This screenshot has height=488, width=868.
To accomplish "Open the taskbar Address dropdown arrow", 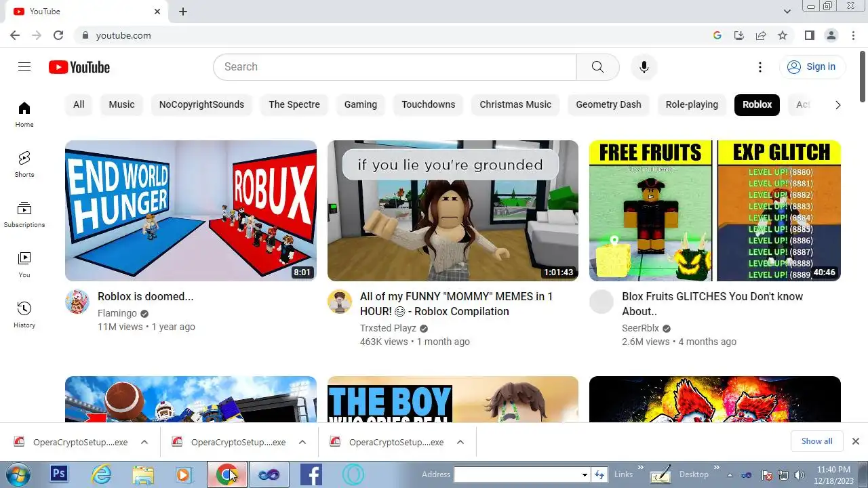I will pos(585,474).
